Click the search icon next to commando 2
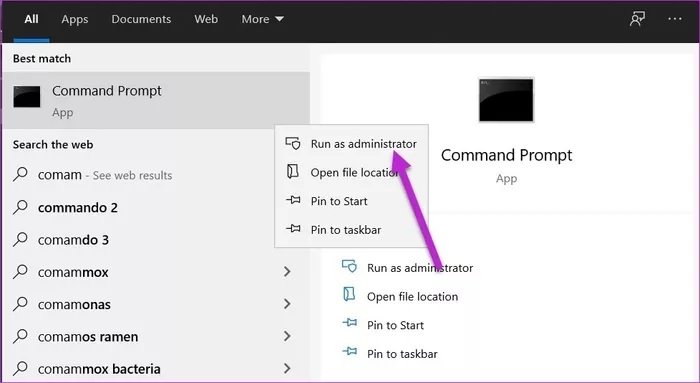Image resolution: width=700 pixels, height=383 pixels. (x=21, y=207)
